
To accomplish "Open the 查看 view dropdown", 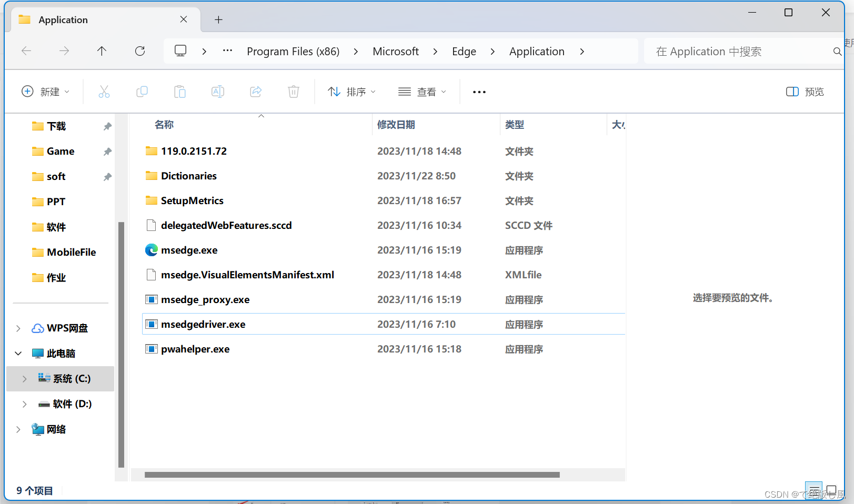I will click(x=423, y=92).
